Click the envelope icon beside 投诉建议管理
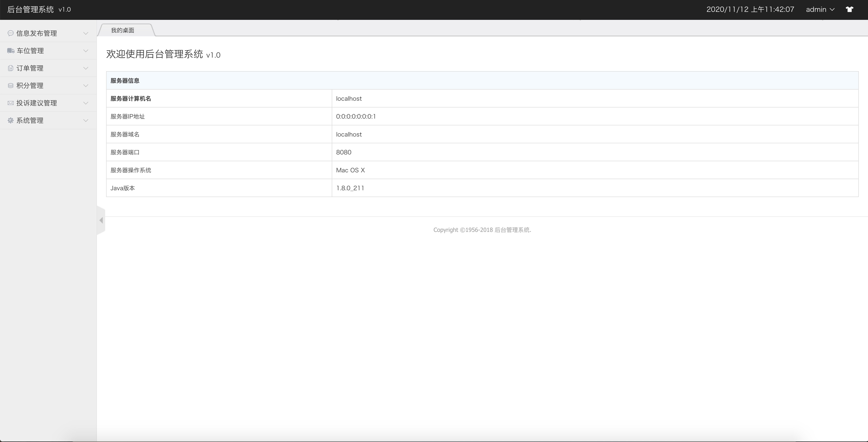 [10, 103]
